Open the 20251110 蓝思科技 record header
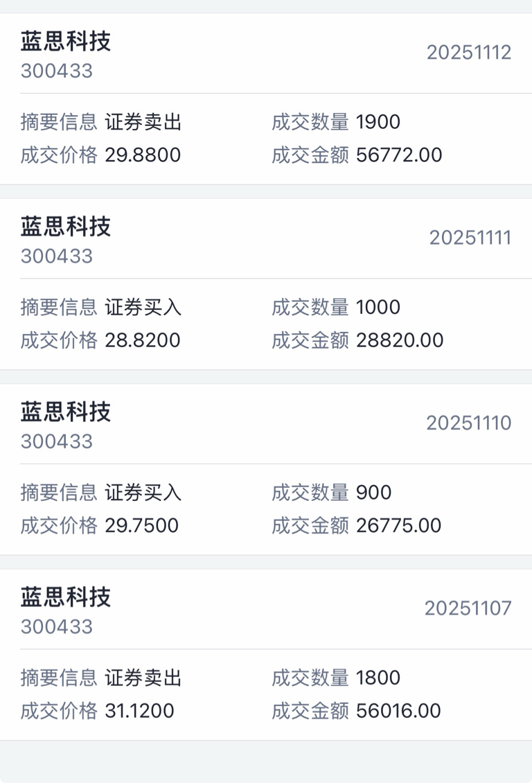 coord(266,424)
